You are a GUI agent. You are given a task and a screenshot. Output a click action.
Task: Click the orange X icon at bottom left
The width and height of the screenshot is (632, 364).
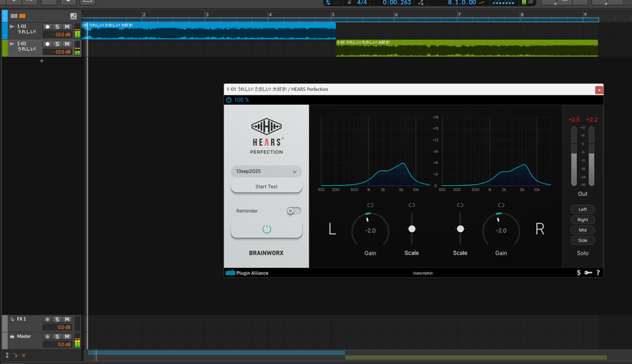[x=24, y=355]
